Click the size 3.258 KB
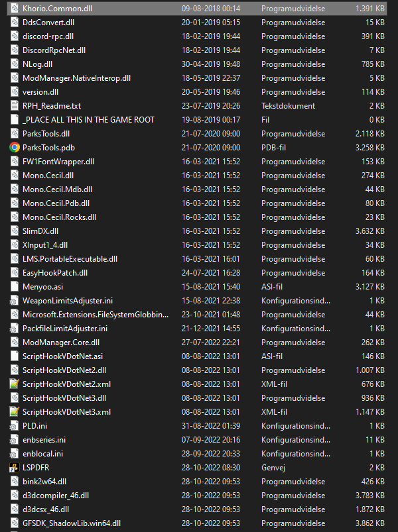 click(370, 148)
